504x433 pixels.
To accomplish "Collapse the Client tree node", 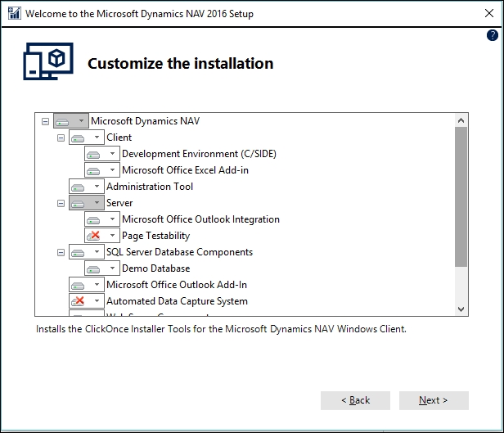I will (x=61, y=138).
